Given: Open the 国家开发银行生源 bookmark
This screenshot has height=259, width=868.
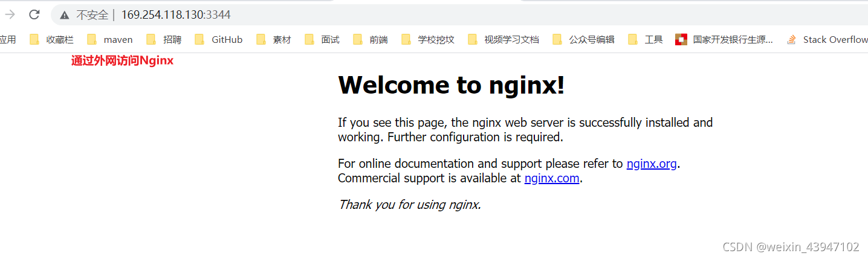Looking at the screenshot, I should coord(724,40).
